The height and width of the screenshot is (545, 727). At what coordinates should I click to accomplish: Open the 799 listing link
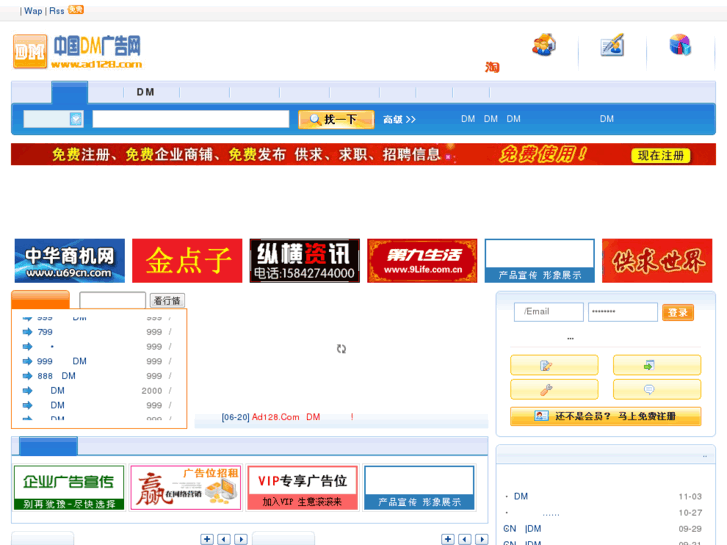click(45, 332)
